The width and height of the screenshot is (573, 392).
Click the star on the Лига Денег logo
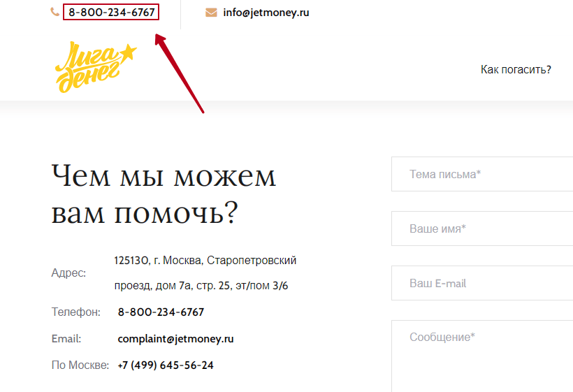[x=129, y=52]
